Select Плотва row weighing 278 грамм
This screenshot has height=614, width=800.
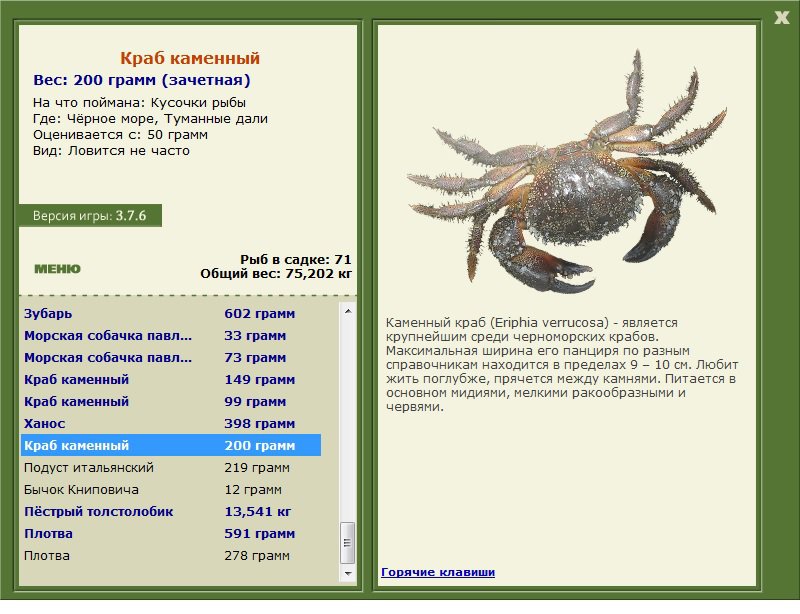point(171,555)
